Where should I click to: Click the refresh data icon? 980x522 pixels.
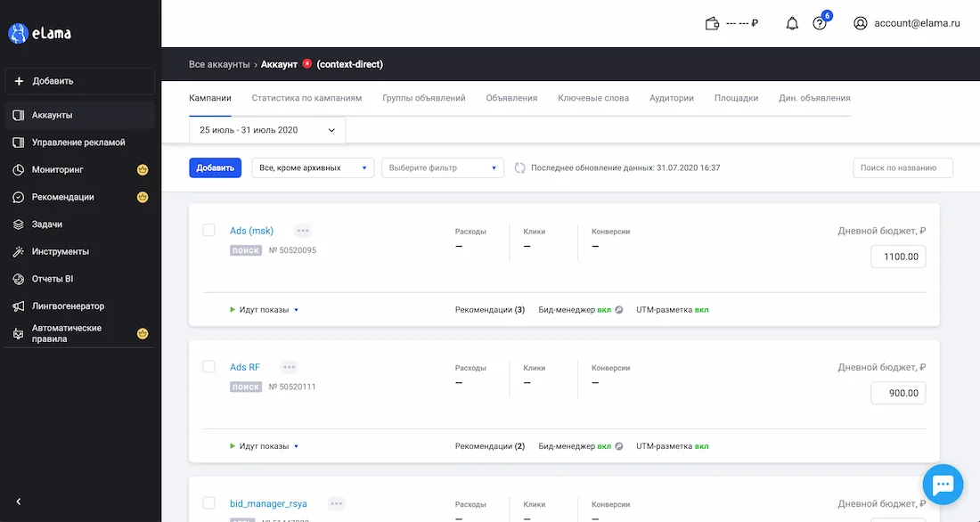(519, 167)
